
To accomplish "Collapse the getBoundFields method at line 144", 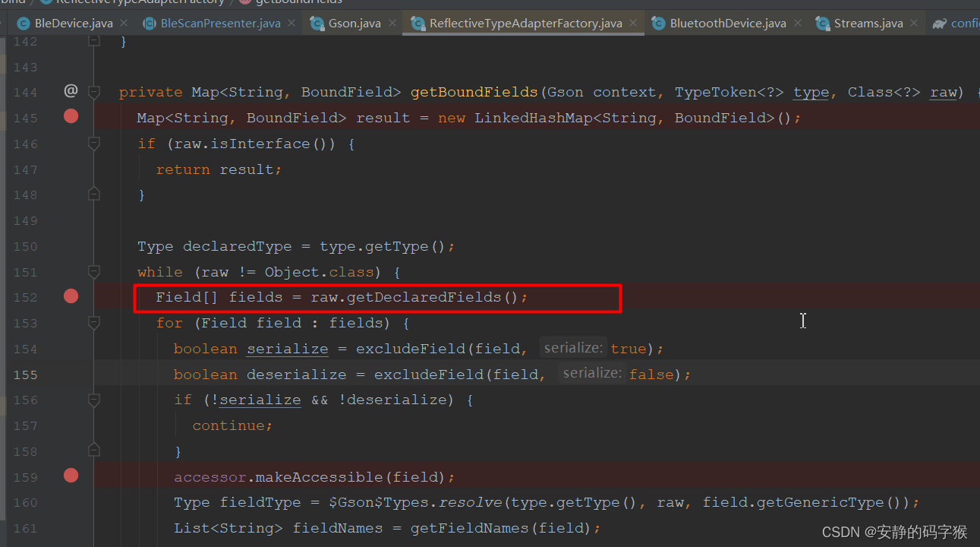I will coord(94,92).
